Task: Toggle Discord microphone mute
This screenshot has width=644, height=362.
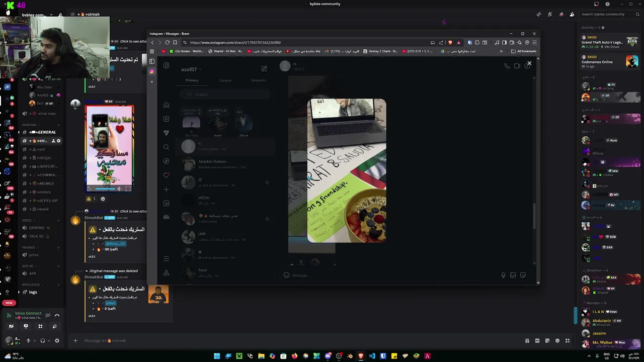Action: click(28, 341)
